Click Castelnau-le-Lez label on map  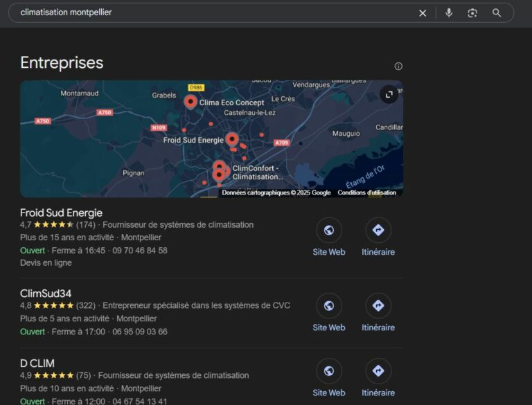pyautogui.click(x=249, y=113)
